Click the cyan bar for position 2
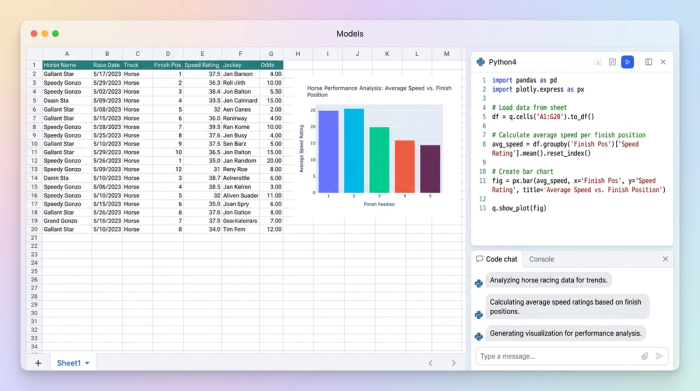 click(354, 151)
